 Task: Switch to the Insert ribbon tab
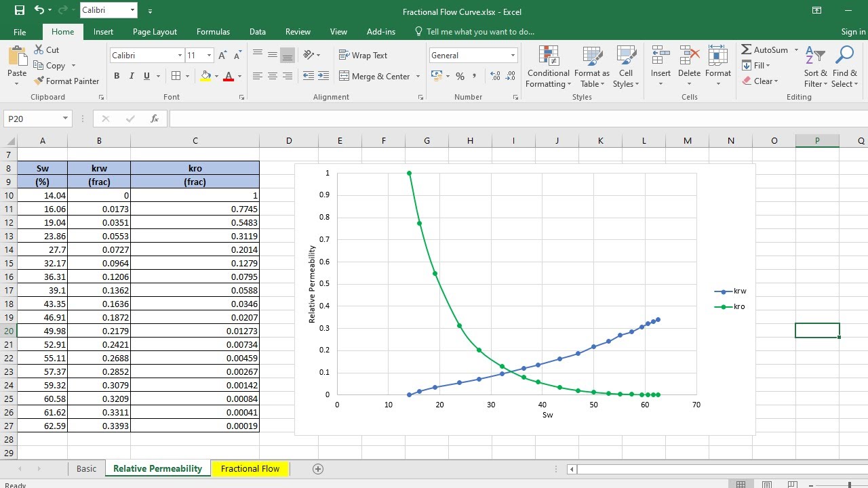click(103, 32)
